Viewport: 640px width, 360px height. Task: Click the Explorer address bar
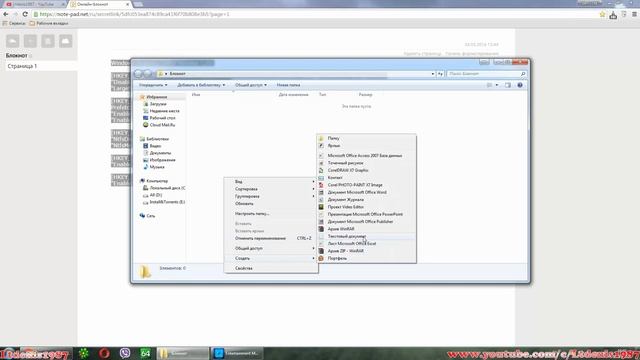click(296, 74)
